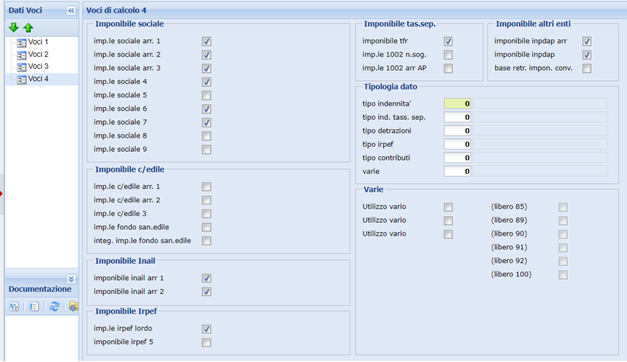Uncheck imp.le sociale 4

coord(206,82)
